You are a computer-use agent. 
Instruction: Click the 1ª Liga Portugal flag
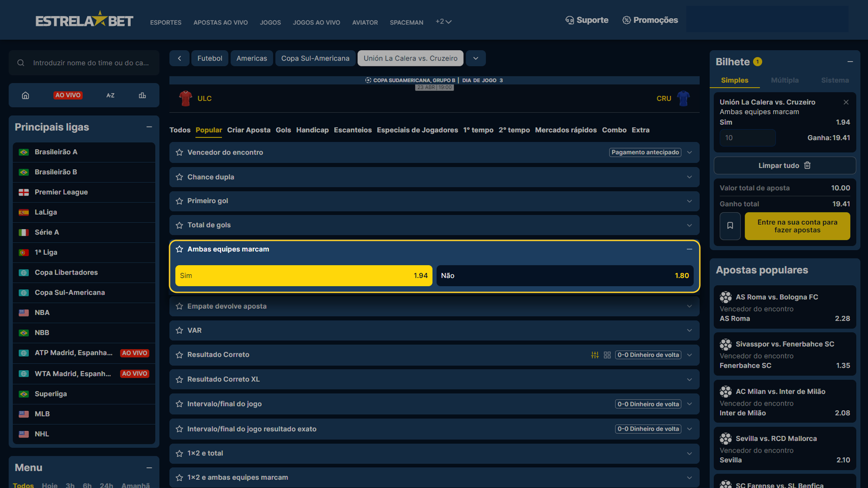[24, 253]
